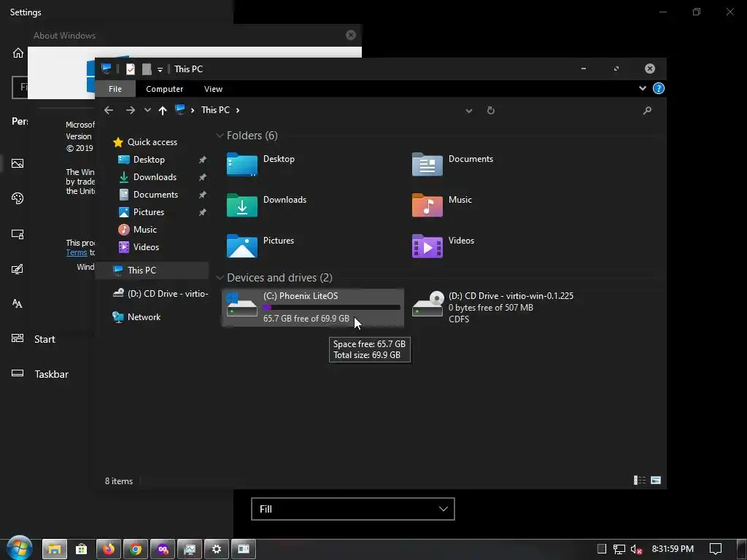The width and height of the screenshot is (747, 560).
Task: Go back with the left arrow button
Action: [x=109, y=111]
